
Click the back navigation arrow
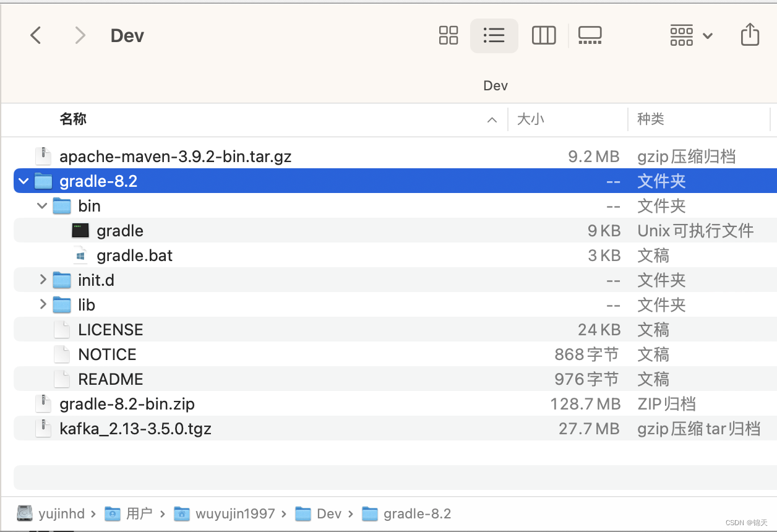(35, 35)
